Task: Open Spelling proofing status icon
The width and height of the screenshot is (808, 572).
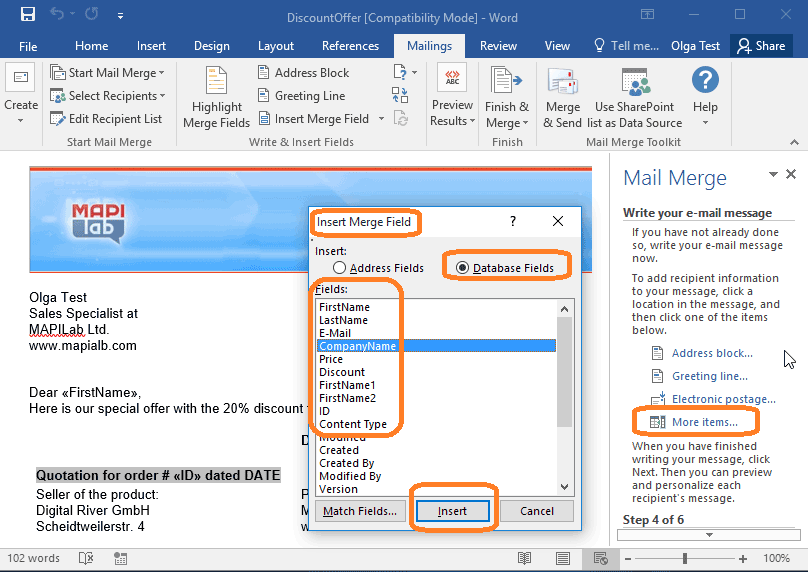Action: tap(86, 558)
